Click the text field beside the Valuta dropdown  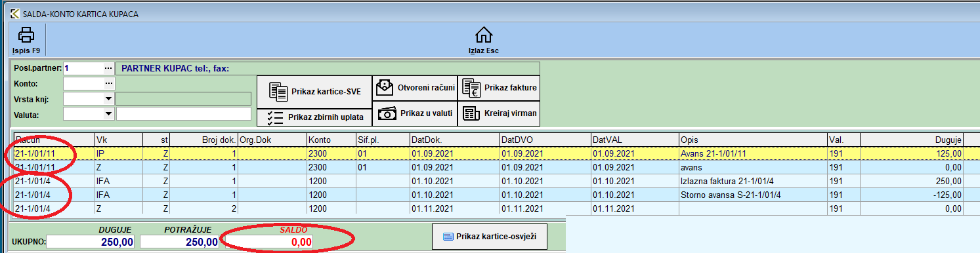184,114
